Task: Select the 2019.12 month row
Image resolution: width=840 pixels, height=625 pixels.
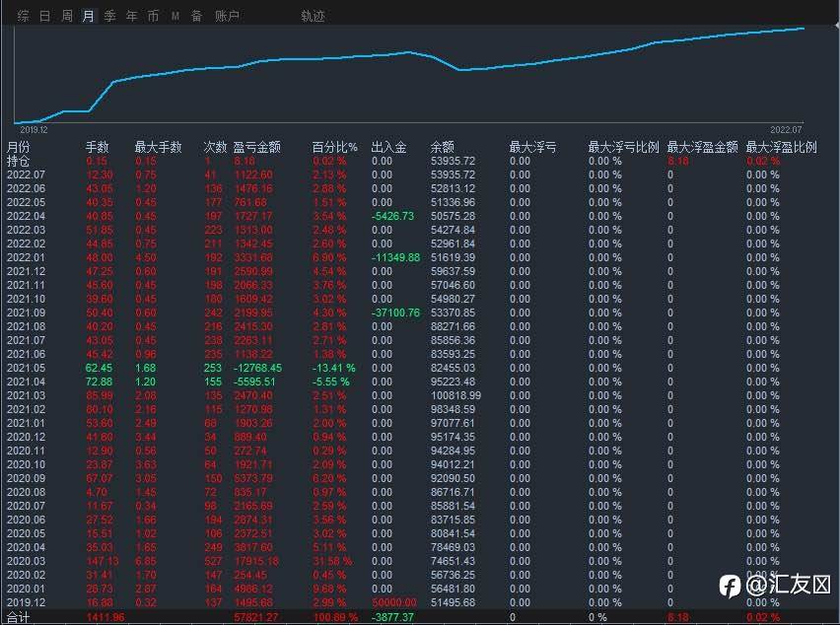Action: point(420,602)
